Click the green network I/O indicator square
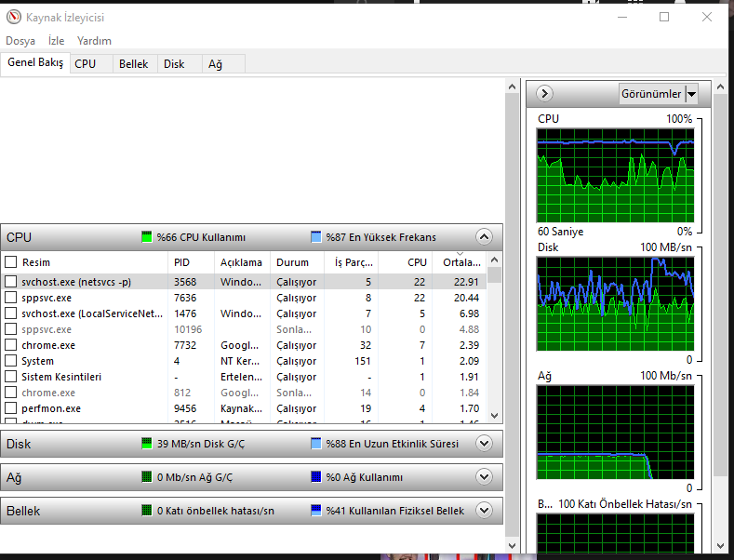Image resolution: width=734 pixels, height=560 pixels. pos(146,477)
